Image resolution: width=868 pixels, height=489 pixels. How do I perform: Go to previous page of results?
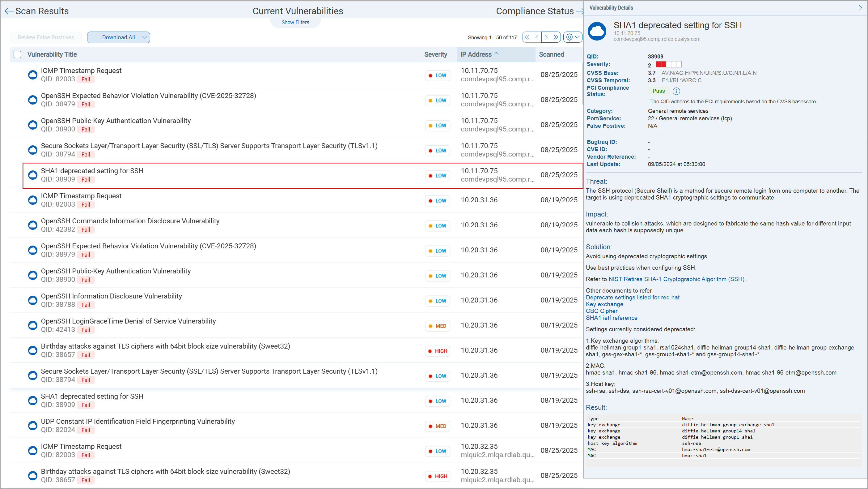click(x=537, y=37)
